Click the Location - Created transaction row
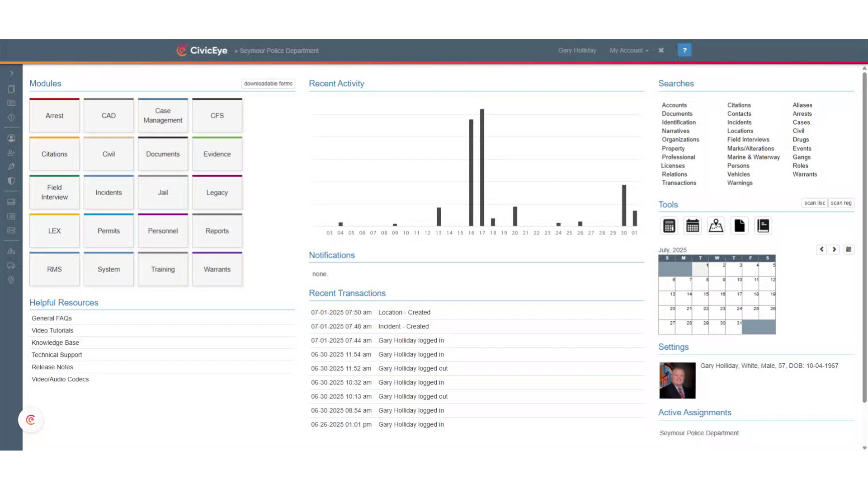Viewport: 868px width, 488px height. (x=476, y=312)
